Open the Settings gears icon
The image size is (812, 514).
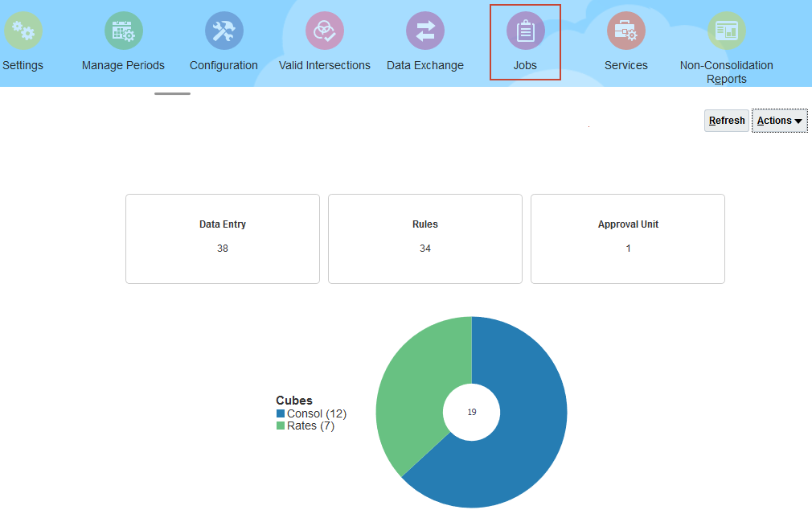[23, 31]
